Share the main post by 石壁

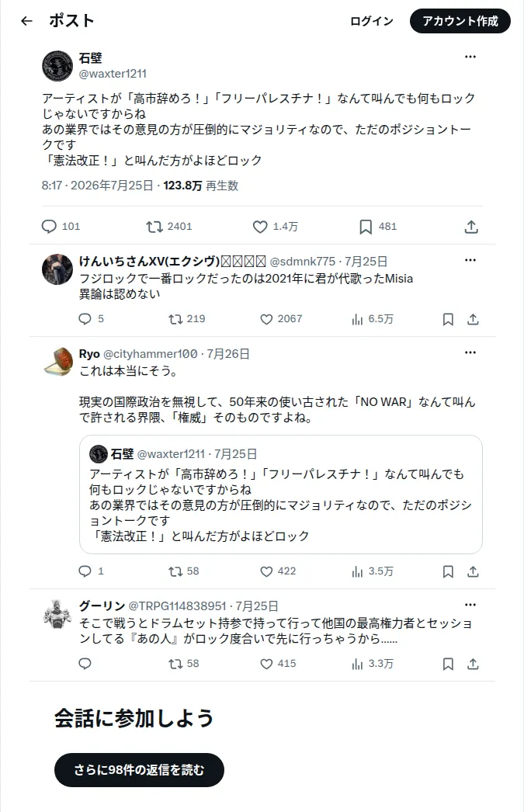[471, 227]
